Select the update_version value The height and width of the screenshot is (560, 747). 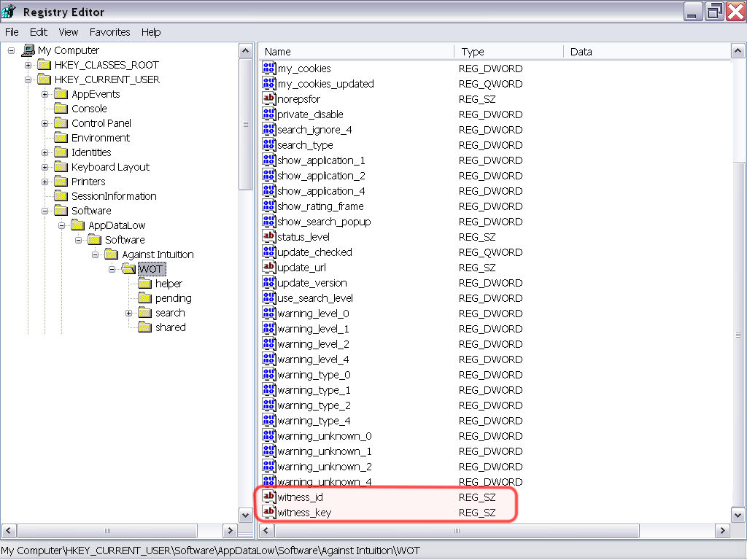coord(312,283)
